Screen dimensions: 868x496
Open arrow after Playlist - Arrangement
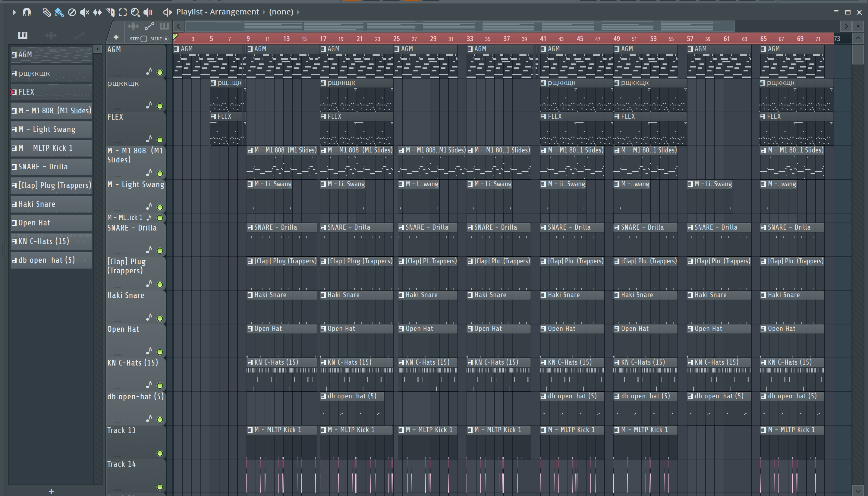(264, 12)
